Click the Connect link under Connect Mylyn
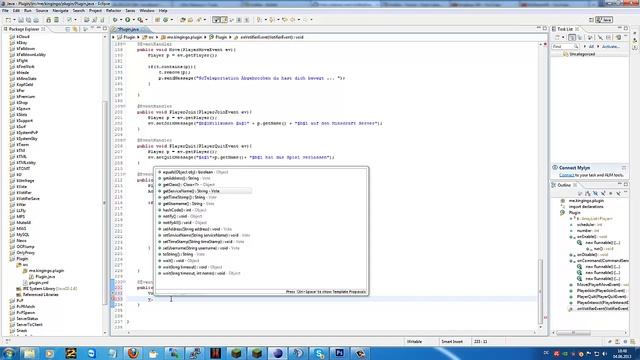This screenshot has height=360, width=640. tap(567, 175)
